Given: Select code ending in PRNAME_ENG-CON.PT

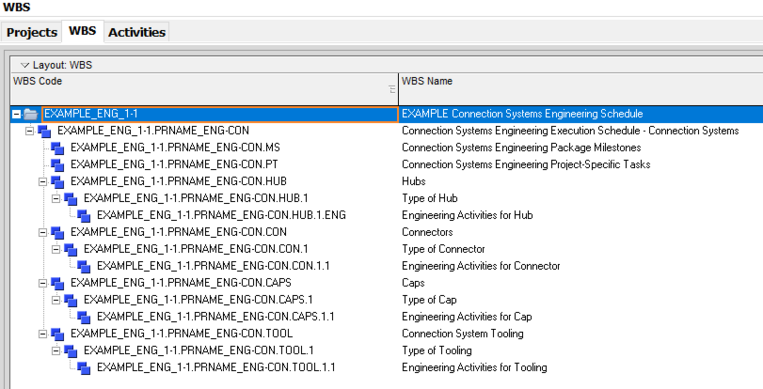Looking at the screenshot, I should (x=174, y=165).
